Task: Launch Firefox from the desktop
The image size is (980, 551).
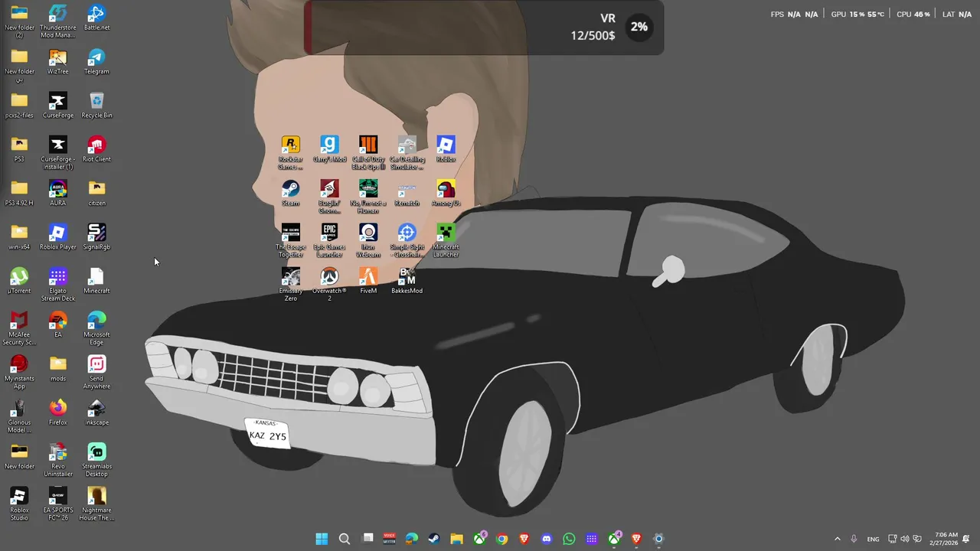Action: coord(57,412)
